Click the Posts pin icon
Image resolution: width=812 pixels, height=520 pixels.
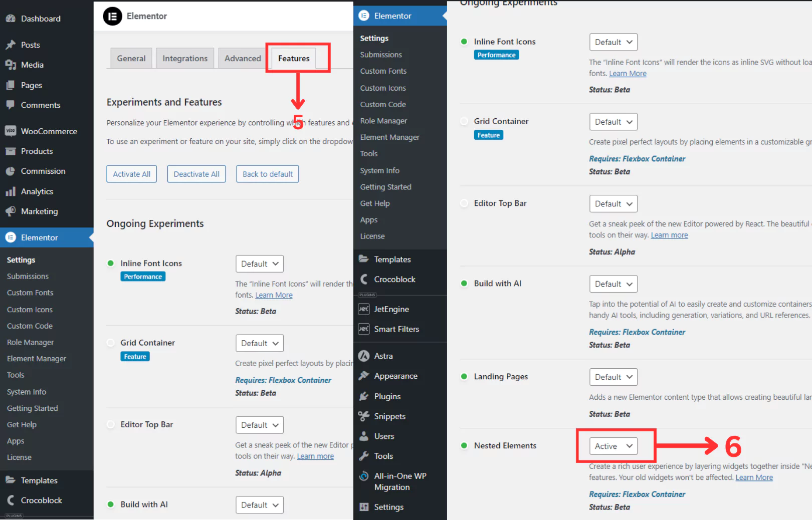coord(11,45)
